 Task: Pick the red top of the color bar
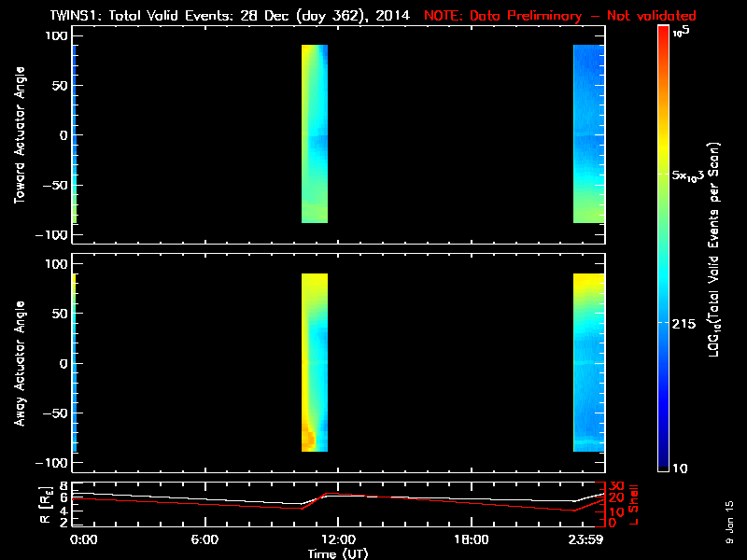(x=663, y=33)
